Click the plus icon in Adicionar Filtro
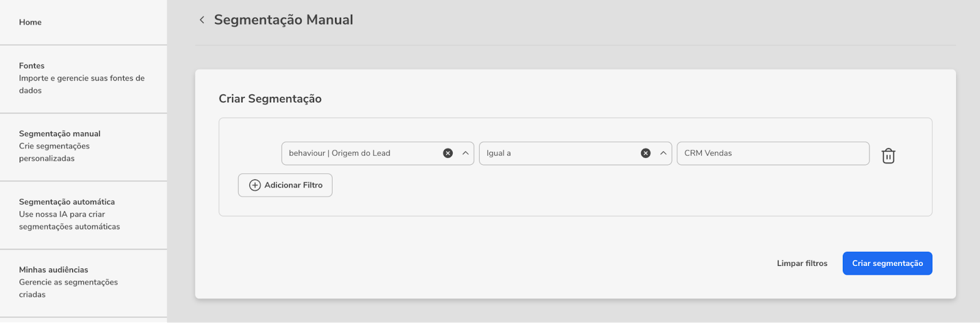This screenshot has height=323, width=980. [255, 185]
